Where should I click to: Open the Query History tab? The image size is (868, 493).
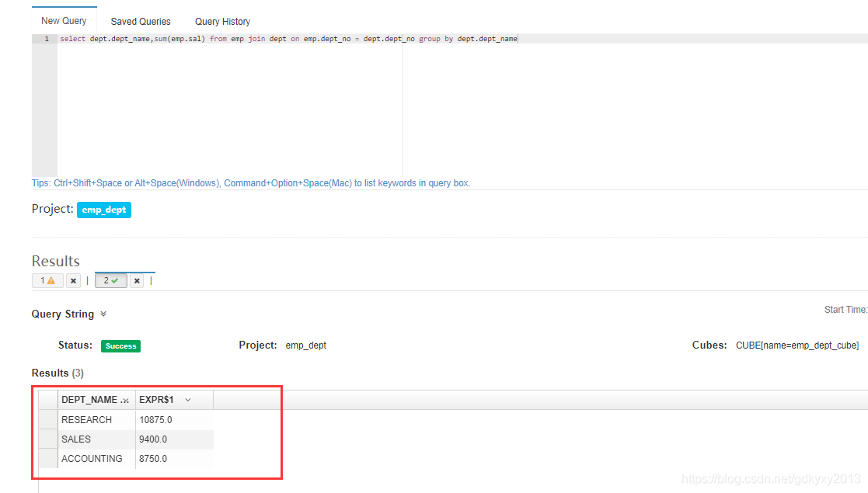pyautogui.click(x=222, y=22)
